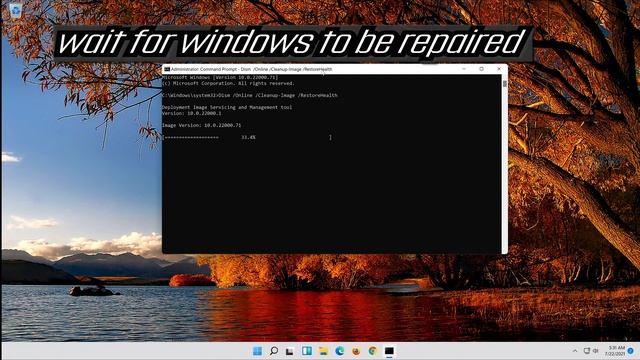
Task: Open taskbar Search magnifier
Action: pyautogui.click(x=274, y=351)
